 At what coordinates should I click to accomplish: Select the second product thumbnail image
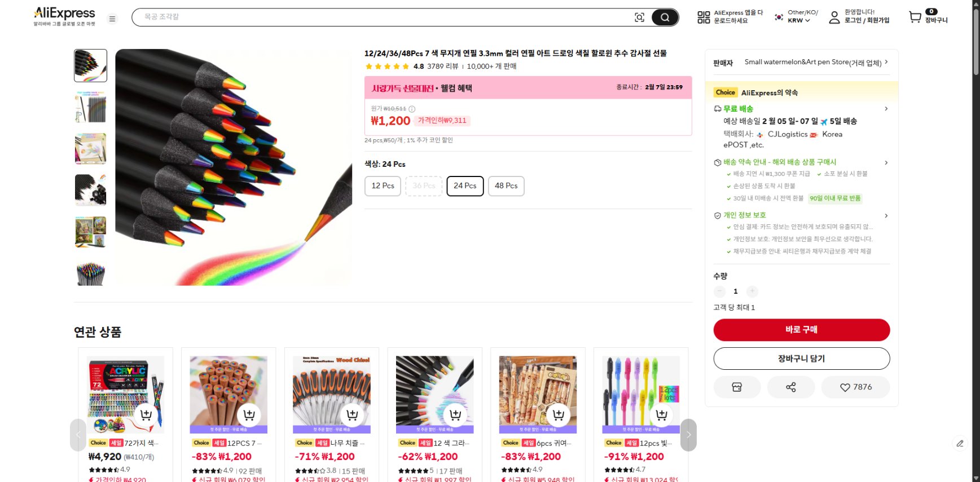(x=90, y=107)
